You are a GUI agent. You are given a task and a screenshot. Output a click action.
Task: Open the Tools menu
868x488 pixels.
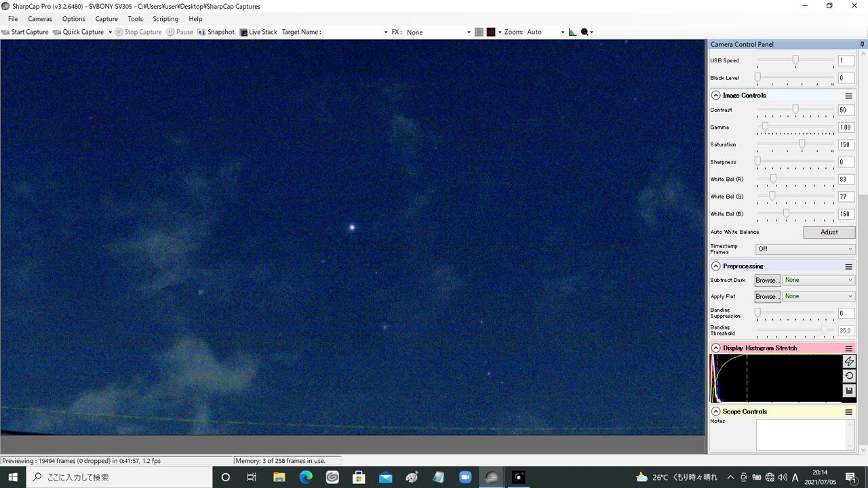[136, 19]
